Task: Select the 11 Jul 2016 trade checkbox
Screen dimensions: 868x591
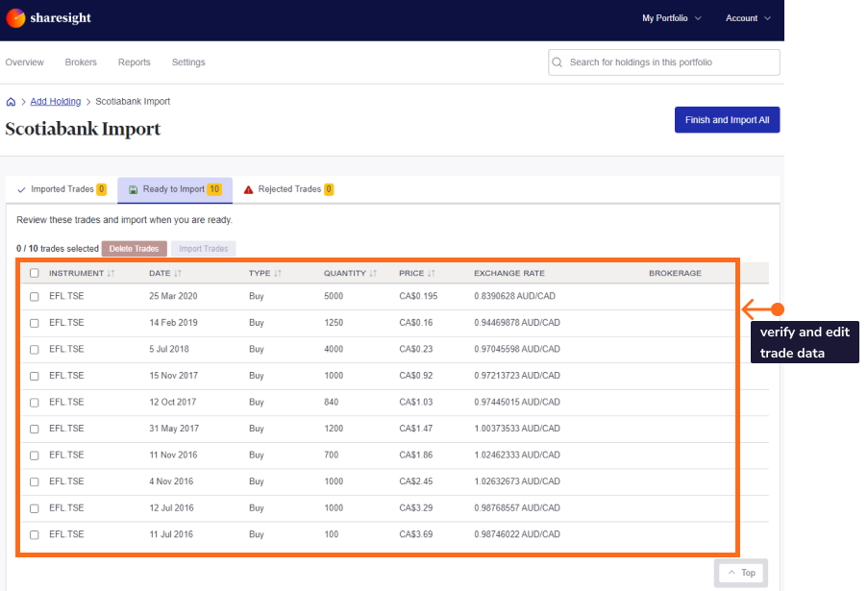Action: point(35,535)
